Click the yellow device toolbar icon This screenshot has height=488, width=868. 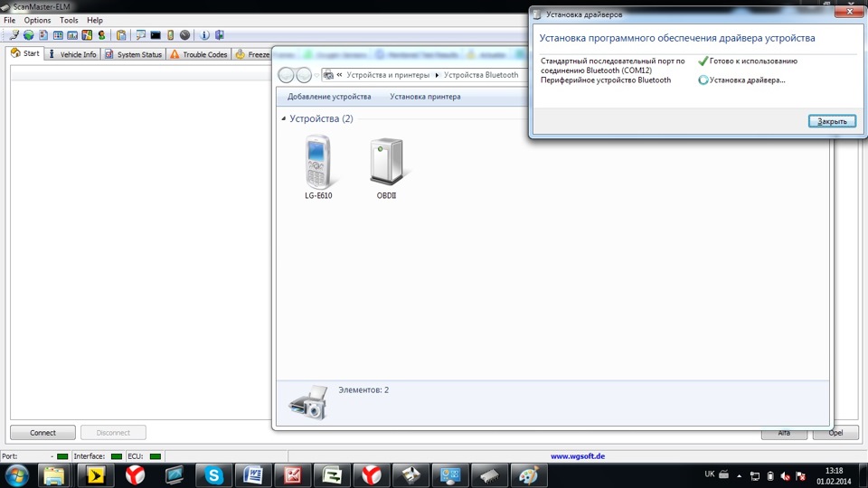pyautogui.click(x=171, y=35)
